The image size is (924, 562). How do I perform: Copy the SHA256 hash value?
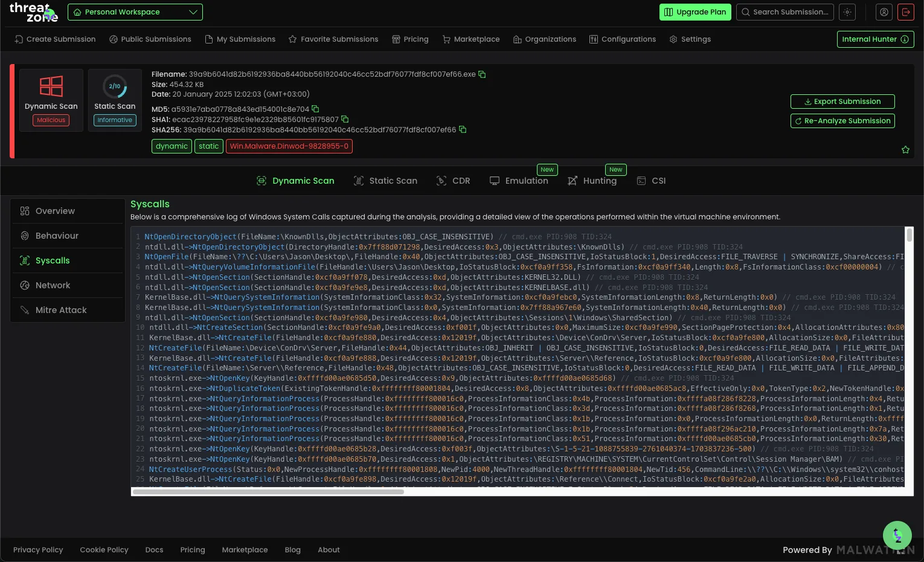click(x=463, y=129)
